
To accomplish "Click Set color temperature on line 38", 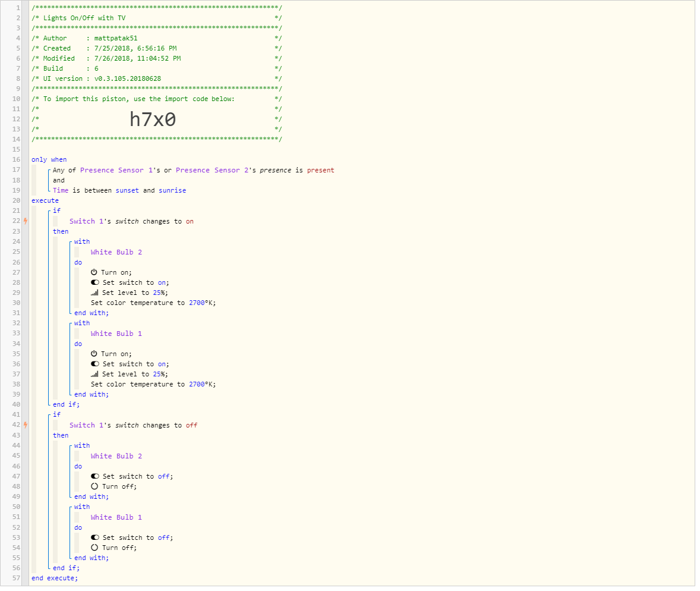I will 134,385.
